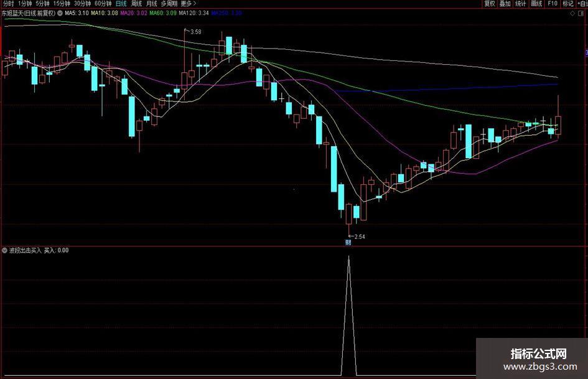Open the 多周期 multi-period view

tap(169, 3)
